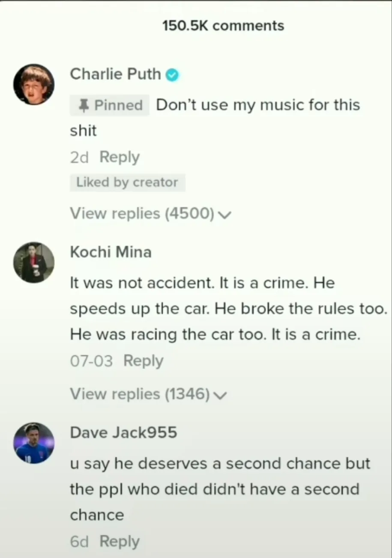This screenshot has height=558, width=392.
Task: Tap the blue verified badge icon
Action: pos(172,75)
